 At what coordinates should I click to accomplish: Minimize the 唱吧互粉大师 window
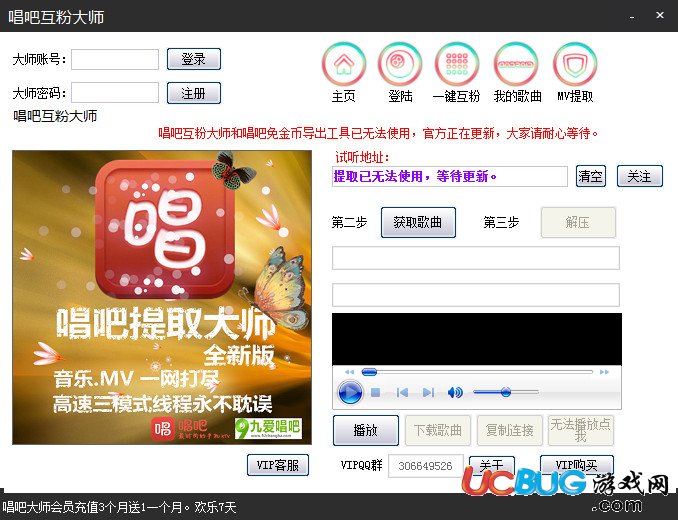632,17
